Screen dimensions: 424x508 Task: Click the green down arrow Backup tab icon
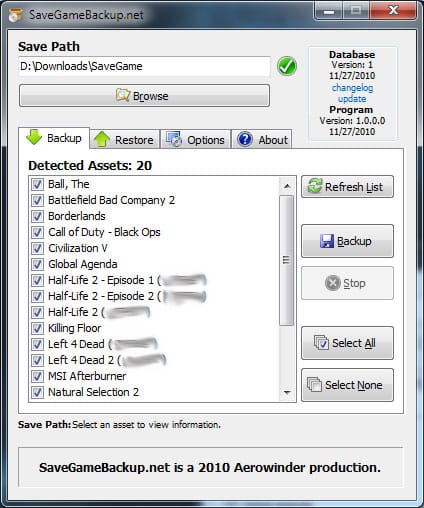[34, 137]
